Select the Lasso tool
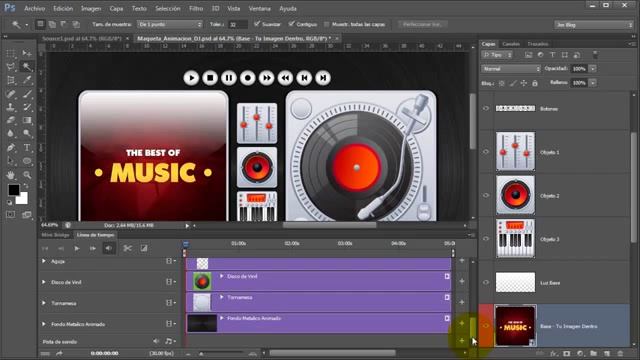 (11, 67)
